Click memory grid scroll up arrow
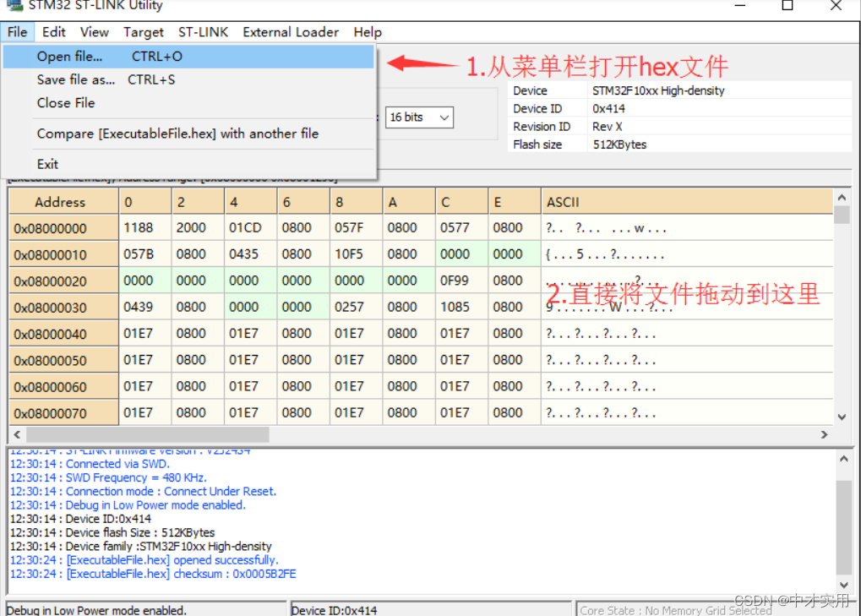Viewport: 861px width, 616px height. coord(842,197)
